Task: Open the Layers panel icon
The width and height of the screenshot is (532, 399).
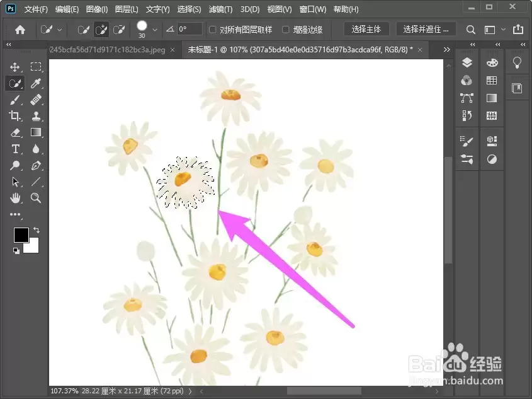Action: coord(467,62)
